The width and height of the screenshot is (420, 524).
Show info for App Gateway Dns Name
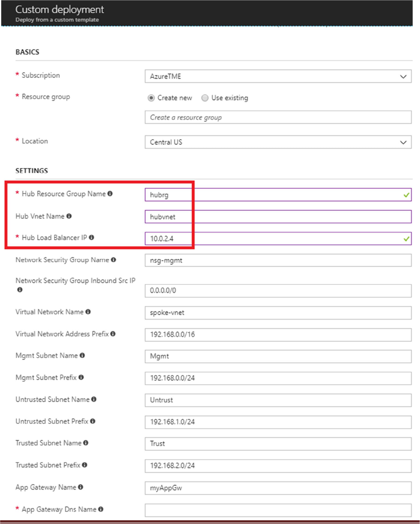101,509
